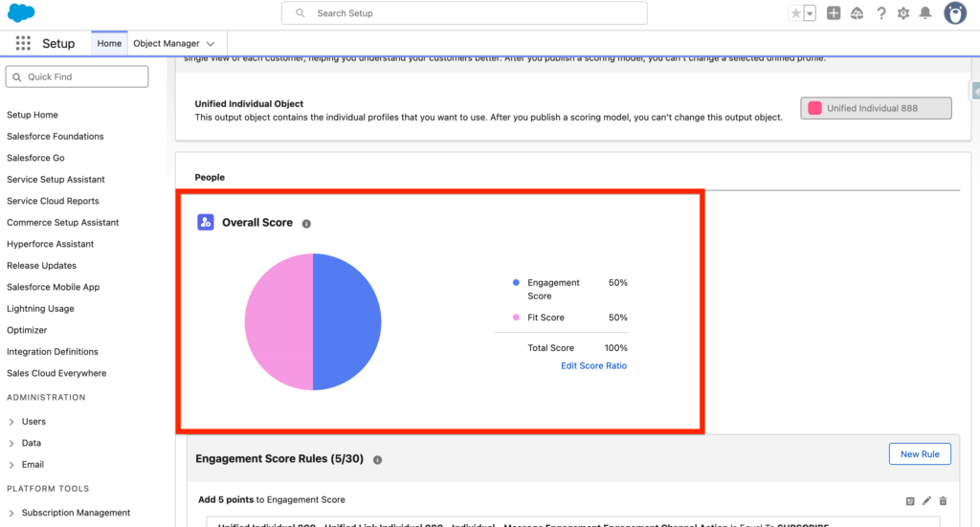Switch to the Home tab
This screenshot has width=980, height=527.
click(x=109, y=44)
